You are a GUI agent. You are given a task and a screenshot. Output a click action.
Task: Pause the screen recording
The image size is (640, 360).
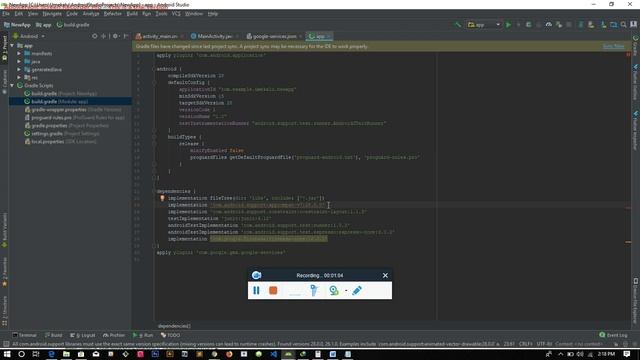(256, 290)
